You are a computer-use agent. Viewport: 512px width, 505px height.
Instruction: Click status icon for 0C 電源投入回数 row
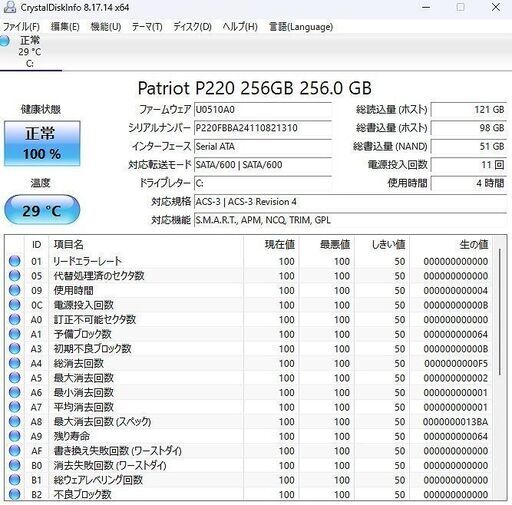[x=14, y=305]
